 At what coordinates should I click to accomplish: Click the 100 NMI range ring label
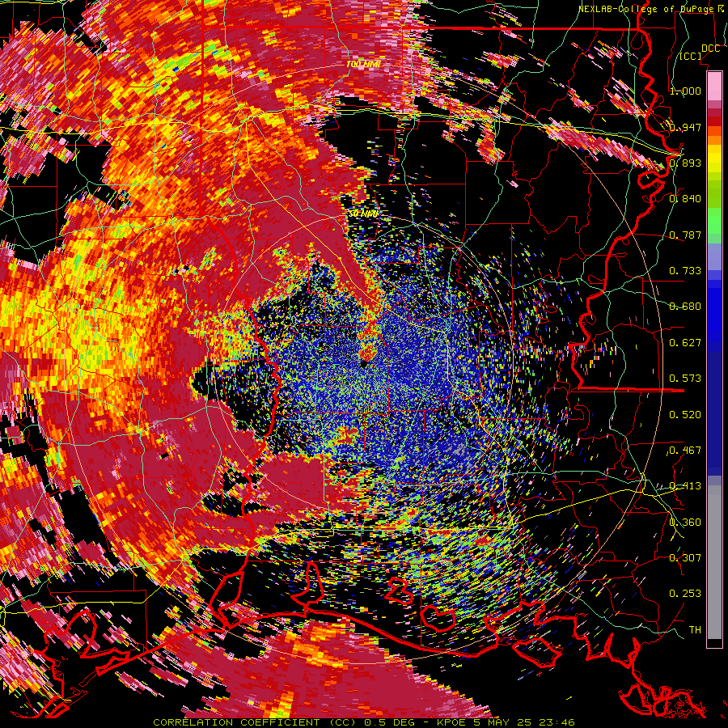[363, 64]
